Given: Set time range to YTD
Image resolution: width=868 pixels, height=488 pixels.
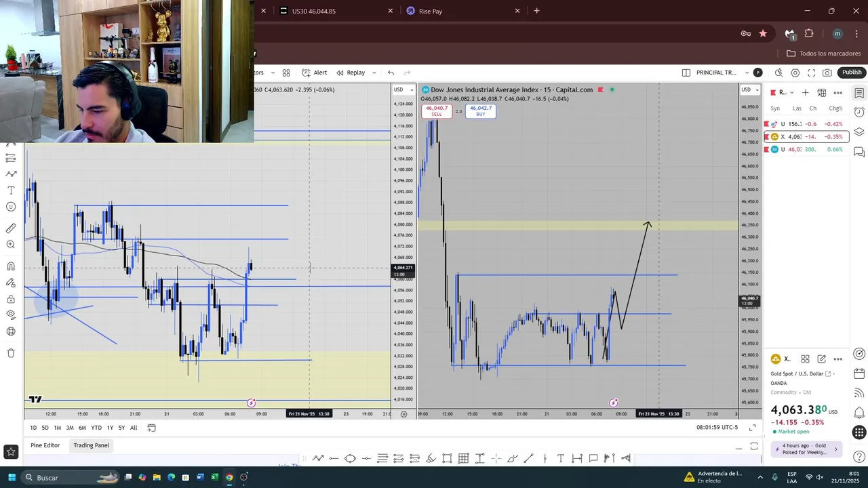Looking at the screenshot, I should pyautogui.click(x=96, y=428).
